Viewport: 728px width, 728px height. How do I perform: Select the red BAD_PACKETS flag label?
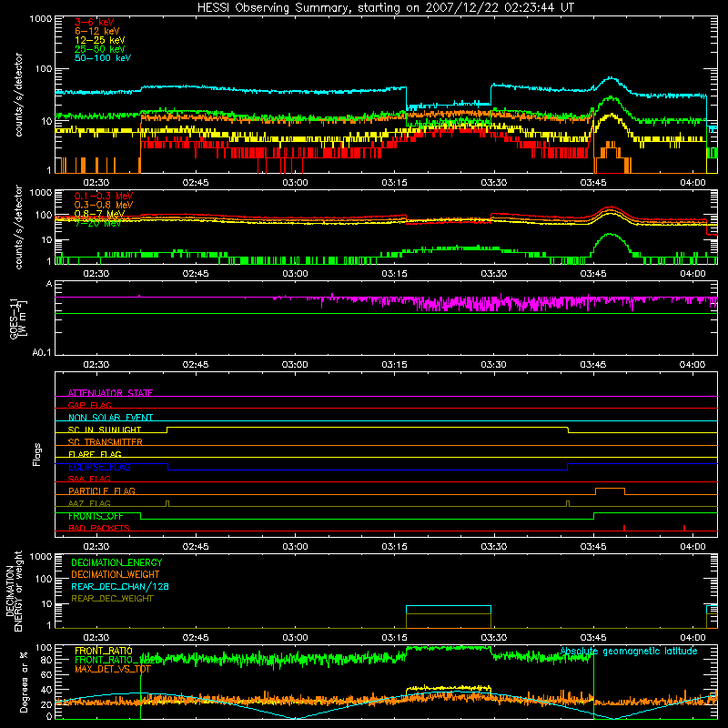coord(99,528)
